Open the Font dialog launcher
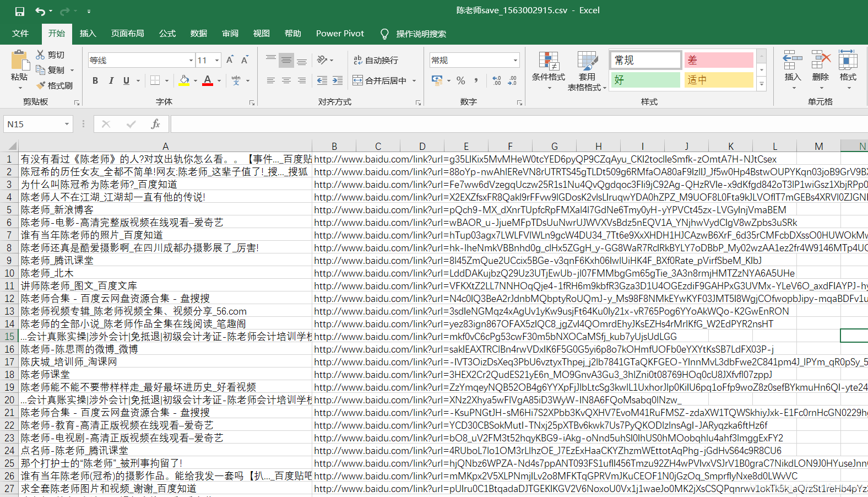 pos(252,102)
